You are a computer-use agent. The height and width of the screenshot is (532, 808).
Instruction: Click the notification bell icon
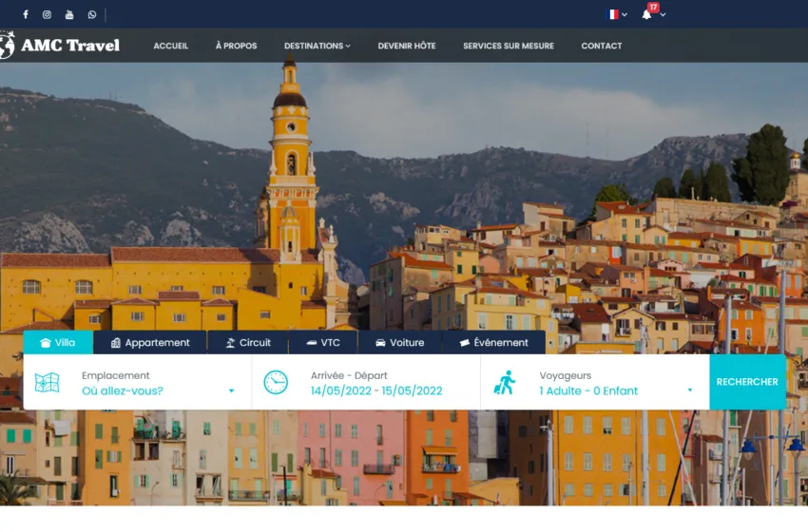click(x=646, y=14)
